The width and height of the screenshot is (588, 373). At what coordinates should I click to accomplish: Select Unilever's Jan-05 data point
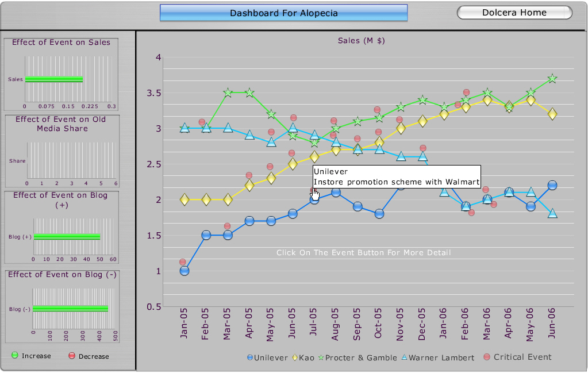click(185, 271)
